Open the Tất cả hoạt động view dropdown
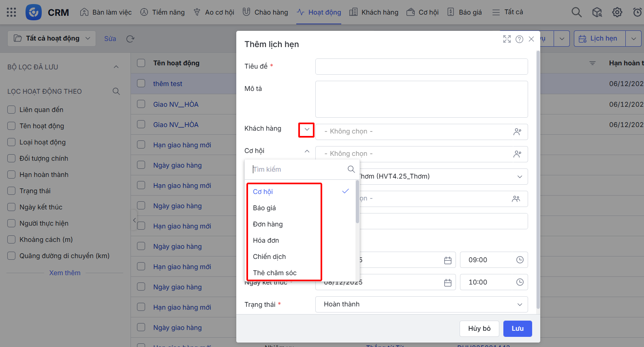This screenshot has height=347, width=644. (52, 39)
